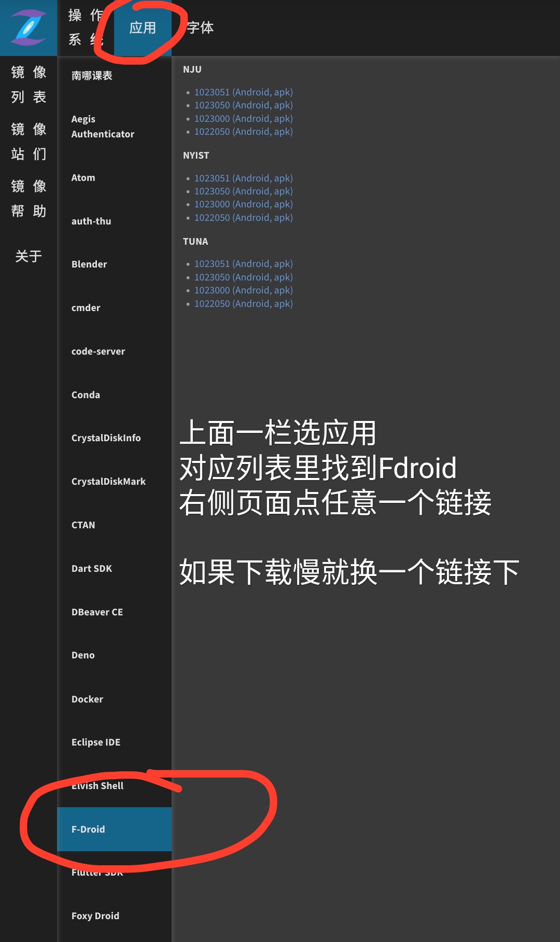560x942 pixels.
Task: Download 1023050 apk from TUNA
Action: pos(244,277)
